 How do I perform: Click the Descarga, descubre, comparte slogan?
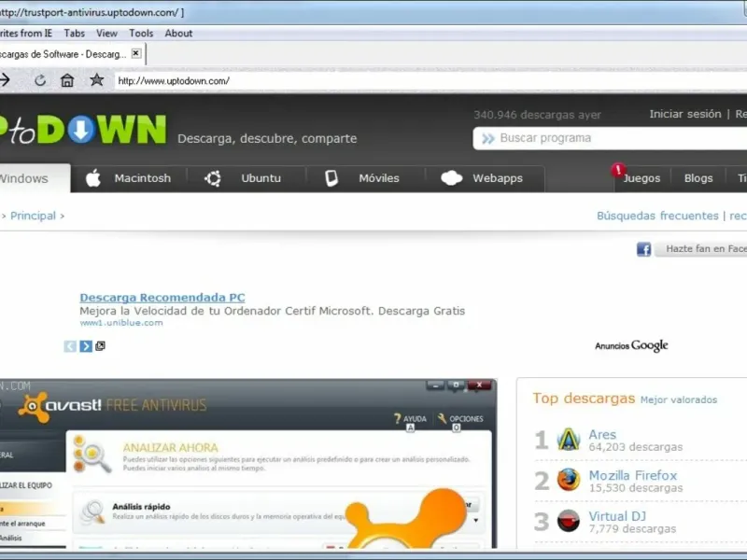267,138
